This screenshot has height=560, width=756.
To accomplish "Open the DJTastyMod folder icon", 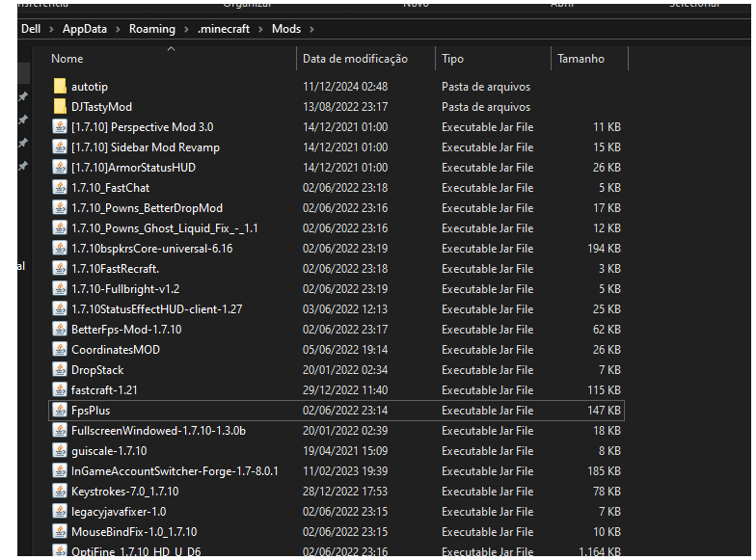I will point(60,106).
